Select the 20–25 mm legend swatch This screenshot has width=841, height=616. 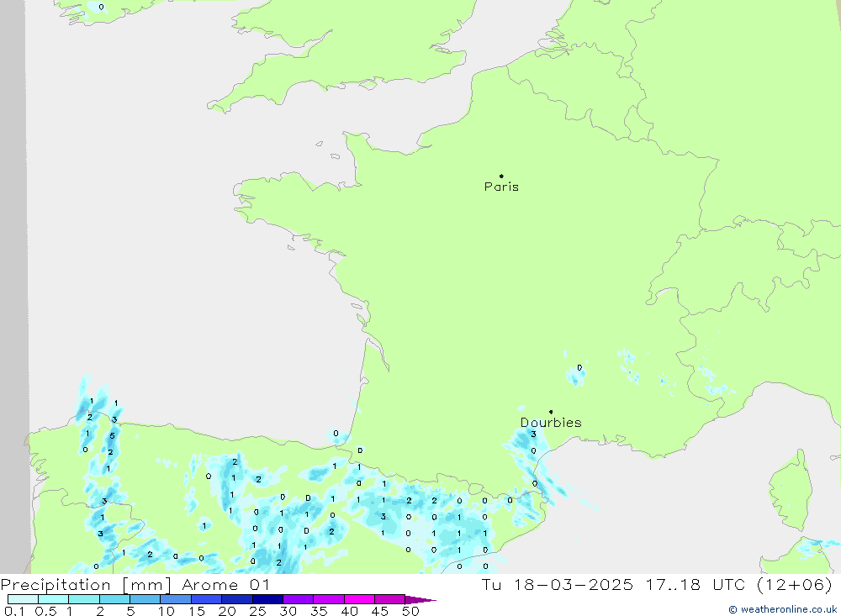click(236, 599)
